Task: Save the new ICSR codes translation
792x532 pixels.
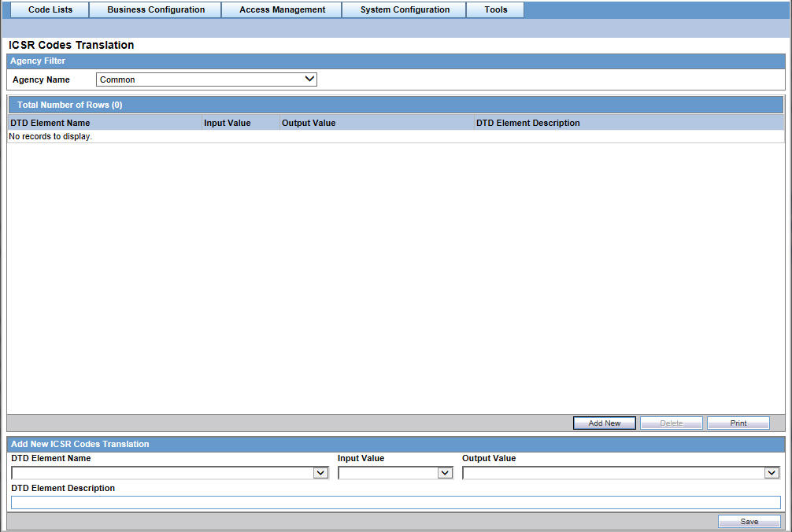Action: point(749,522)
